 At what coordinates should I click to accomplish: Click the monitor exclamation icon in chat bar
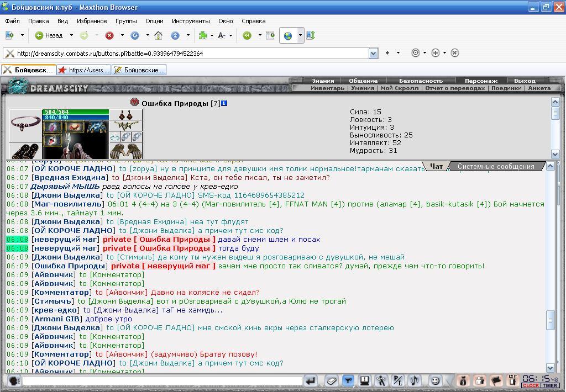(x=365, y=380)
